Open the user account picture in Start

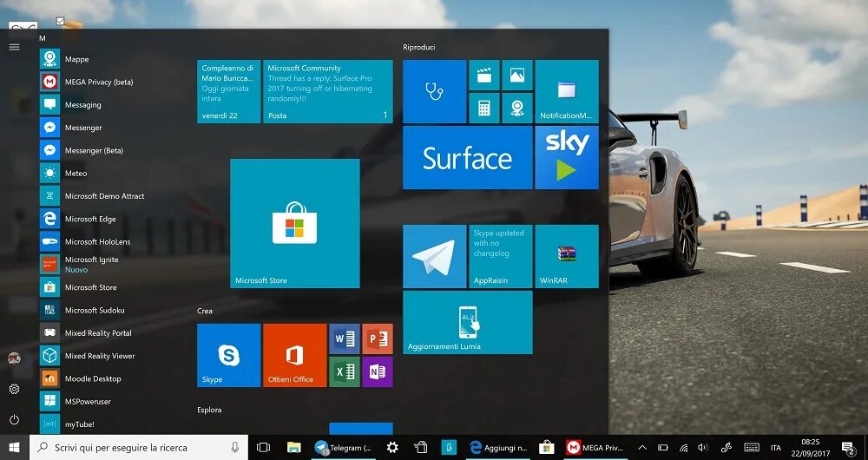click(15, 358)
